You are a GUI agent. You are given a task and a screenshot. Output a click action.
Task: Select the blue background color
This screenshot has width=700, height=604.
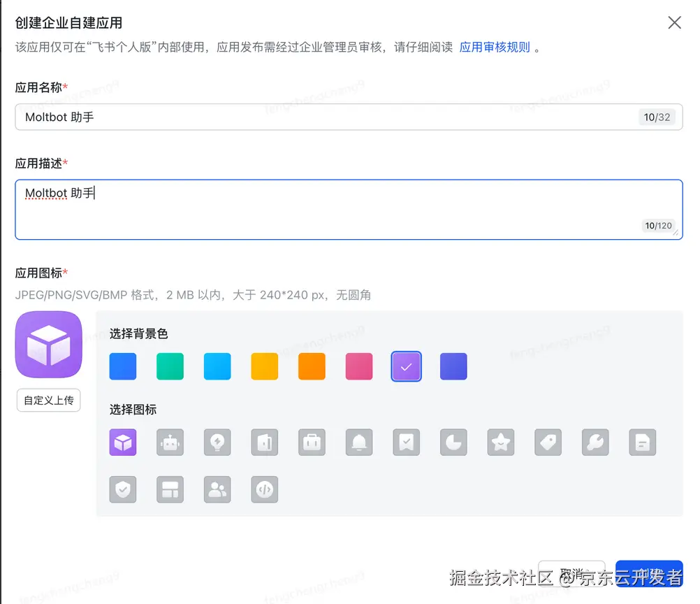pos(122,366)
